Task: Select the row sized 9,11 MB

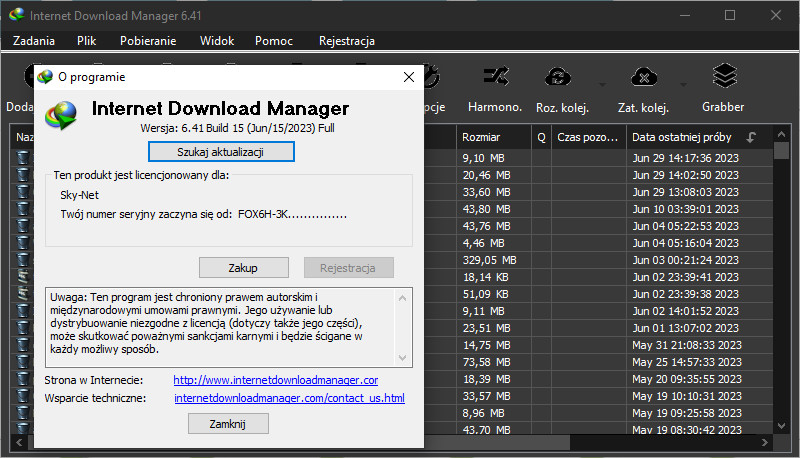Action: (392, 311)
